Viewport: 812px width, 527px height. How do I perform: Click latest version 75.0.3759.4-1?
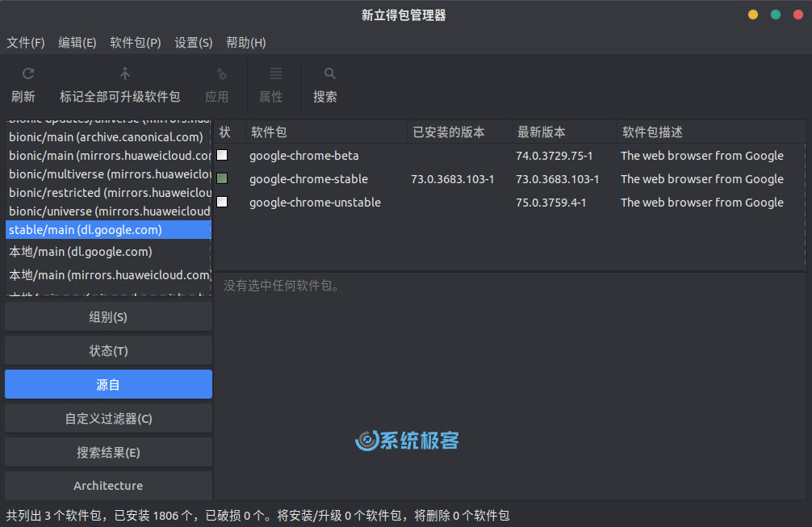(551, 203)
